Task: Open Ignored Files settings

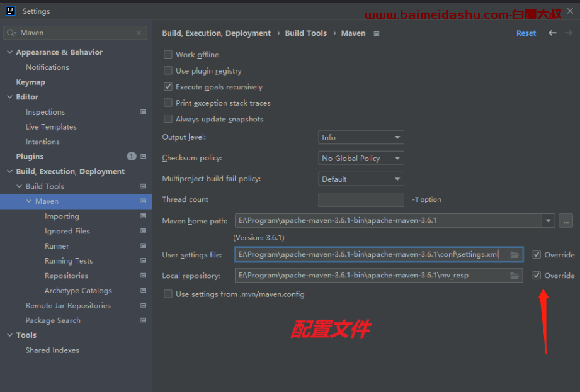Action: coord(67,232)
